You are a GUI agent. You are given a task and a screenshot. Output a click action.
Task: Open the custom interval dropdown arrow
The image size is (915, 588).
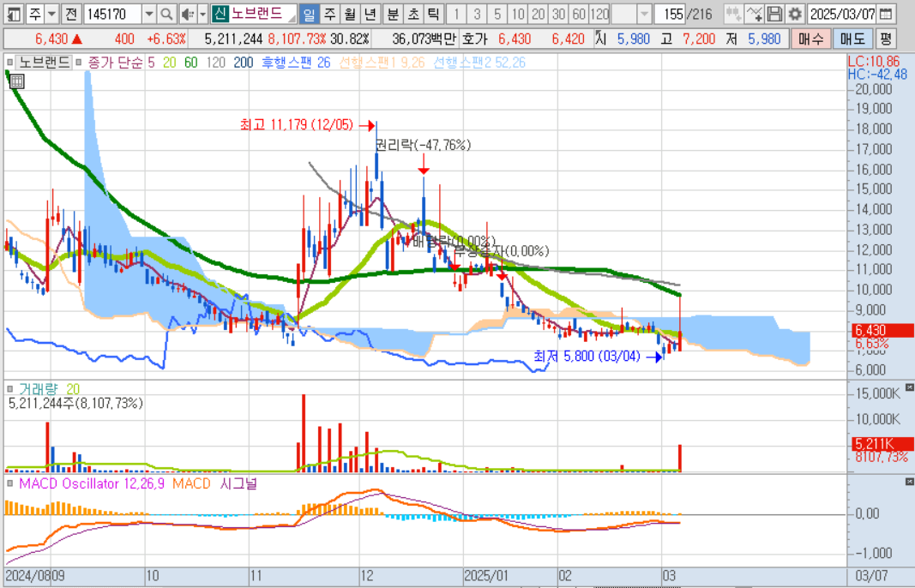pyautogui.click(x=644, y=14)
